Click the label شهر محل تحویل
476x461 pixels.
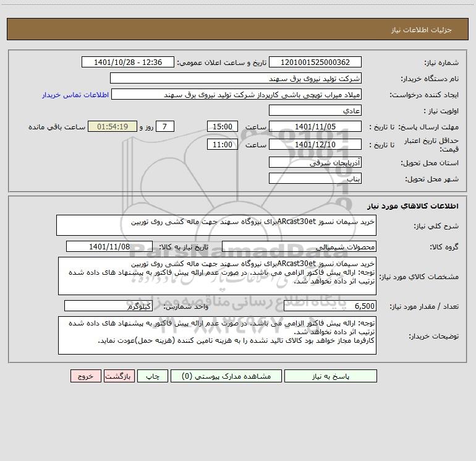[431, 179]
